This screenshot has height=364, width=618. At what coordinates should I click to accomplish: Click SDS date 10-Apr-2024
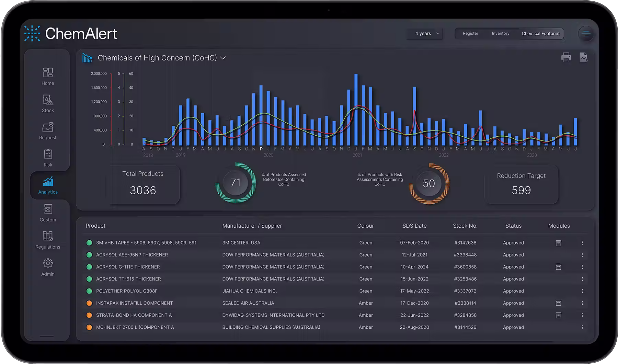[414, 267]
